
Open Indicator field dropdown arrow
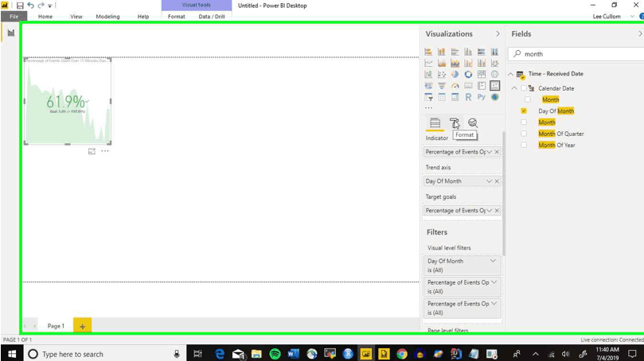point(489,152)
